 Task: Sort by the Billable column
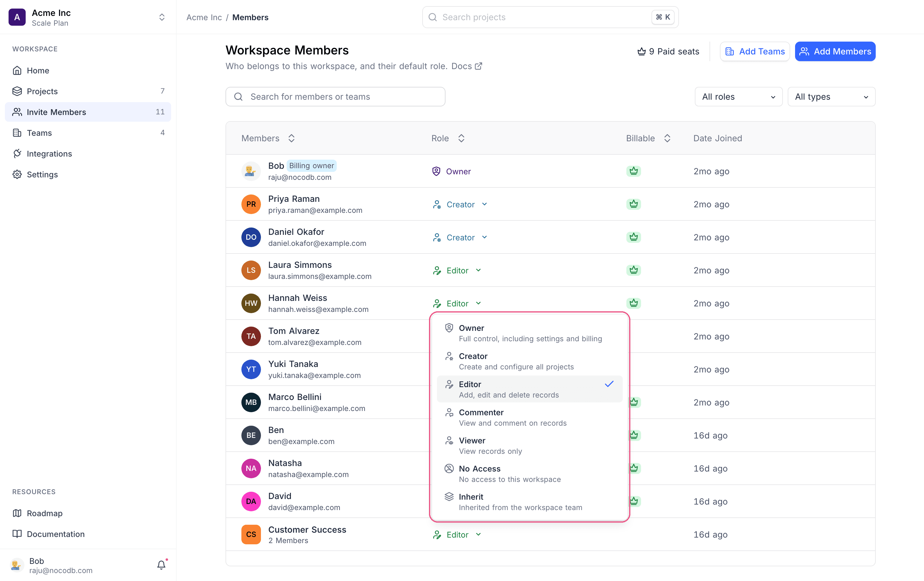667,138
